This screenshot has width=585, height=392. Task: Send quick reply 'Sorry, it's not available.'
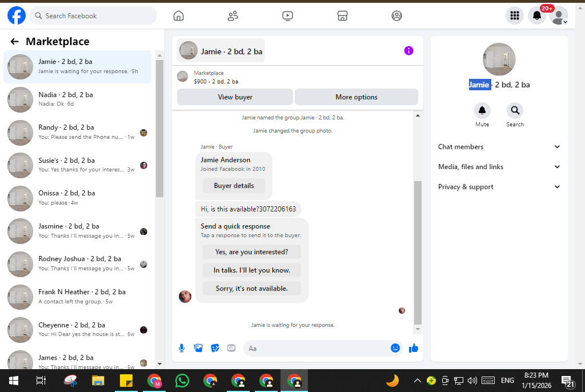[x=252, y=289]
